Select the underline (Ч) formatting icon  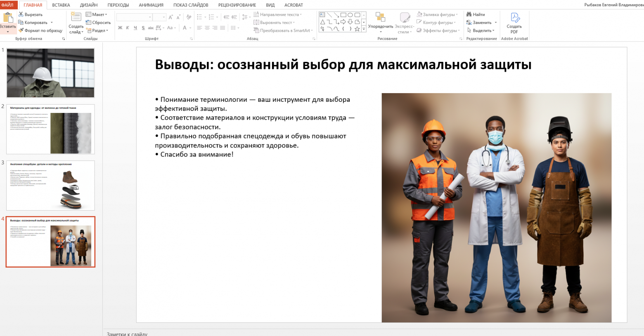pyautogui.click(x=135, y=28)
